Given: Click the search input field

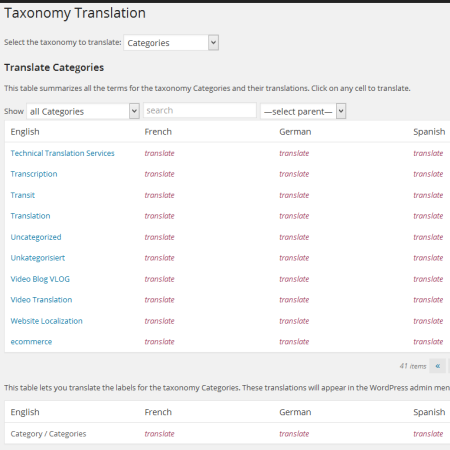Looking at the screenshot, I should click(x=200, y=110).
